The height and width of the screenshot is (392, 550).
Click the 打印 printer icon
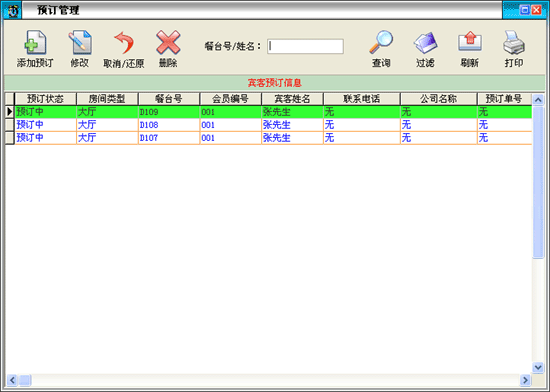click(x=514, y=42)
